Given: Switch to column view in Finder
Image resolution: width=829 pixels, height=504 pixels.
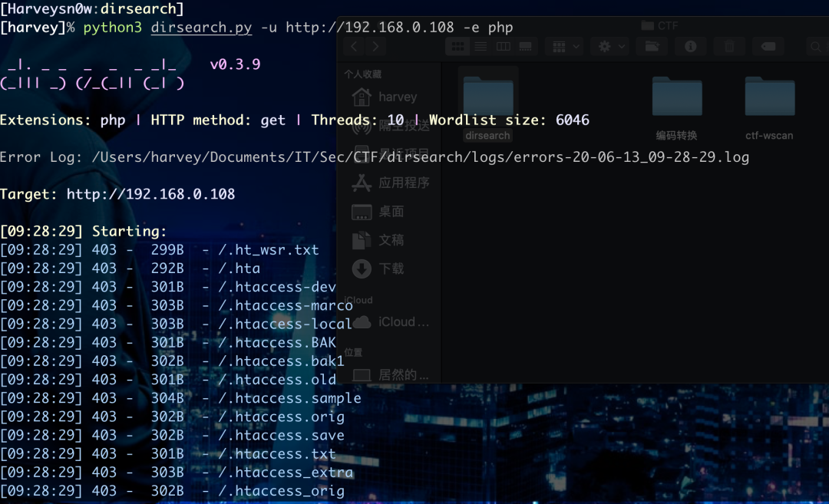Looking at the screenshot, I should [503, 46].
